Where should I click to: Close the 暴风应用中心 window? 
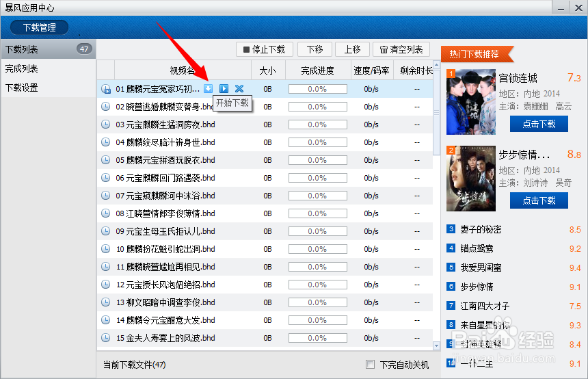tap(578, 8)
